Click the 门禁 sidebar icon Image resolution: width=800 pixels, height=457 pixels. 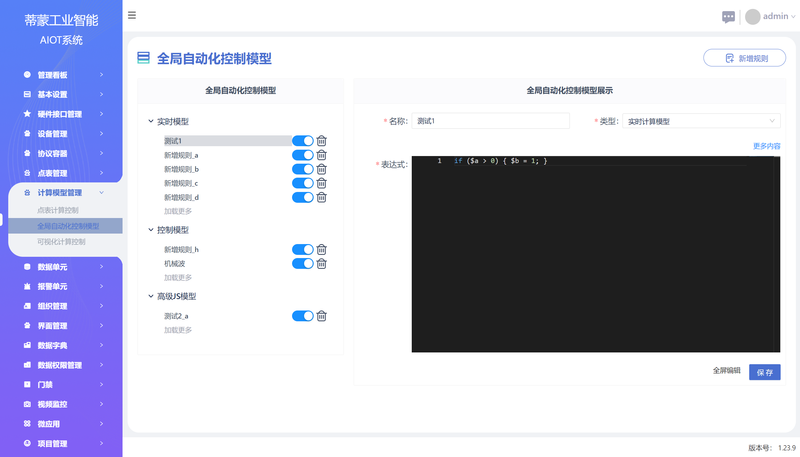pyautogui.click(x=27, y=385)
